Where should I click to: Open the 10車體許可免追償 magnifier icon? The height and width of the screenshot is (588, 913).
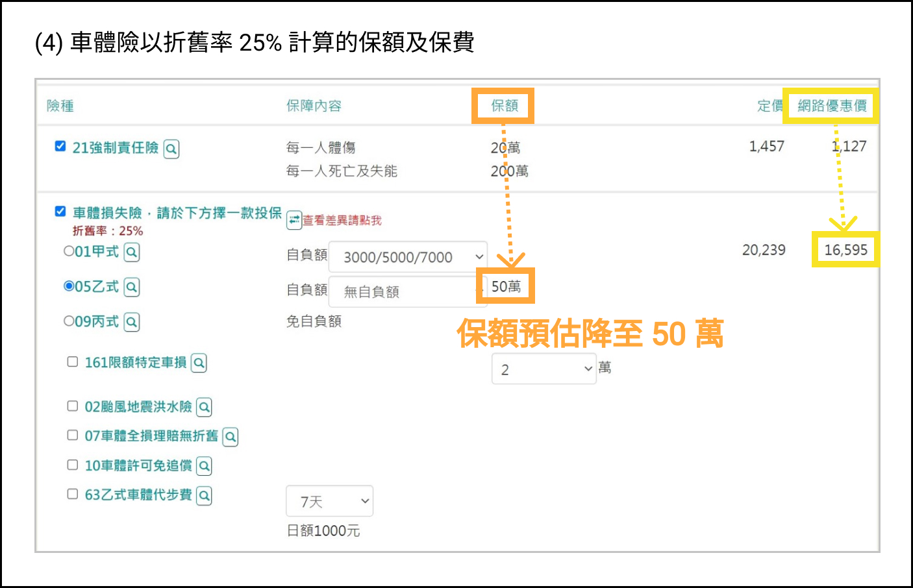pos(205,466)
